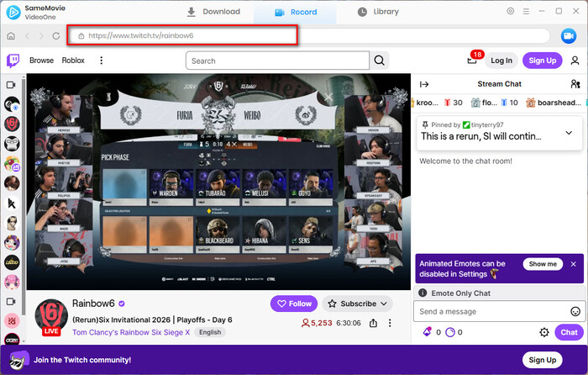Click the Twitch logo home icon
Viewport: 588px width, 375px height.
(x=13, y=61)
